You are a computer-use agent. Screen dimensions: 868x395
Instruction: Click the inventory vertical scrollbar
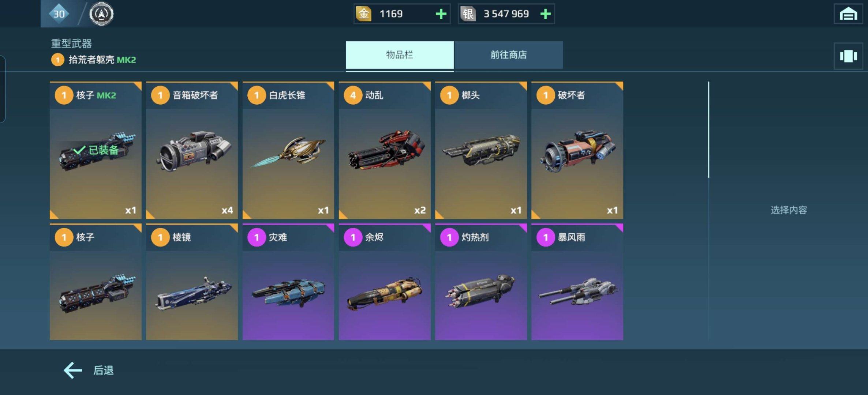coord(708,130)
